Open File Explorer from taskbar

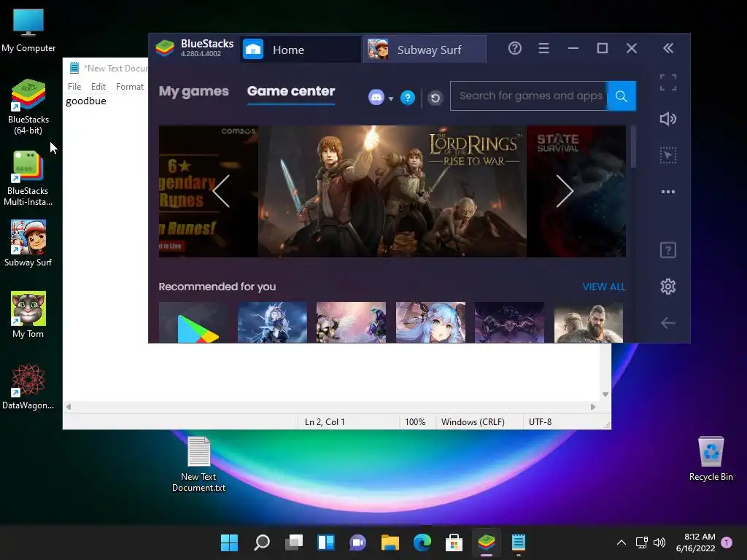(x=390, y=542)
